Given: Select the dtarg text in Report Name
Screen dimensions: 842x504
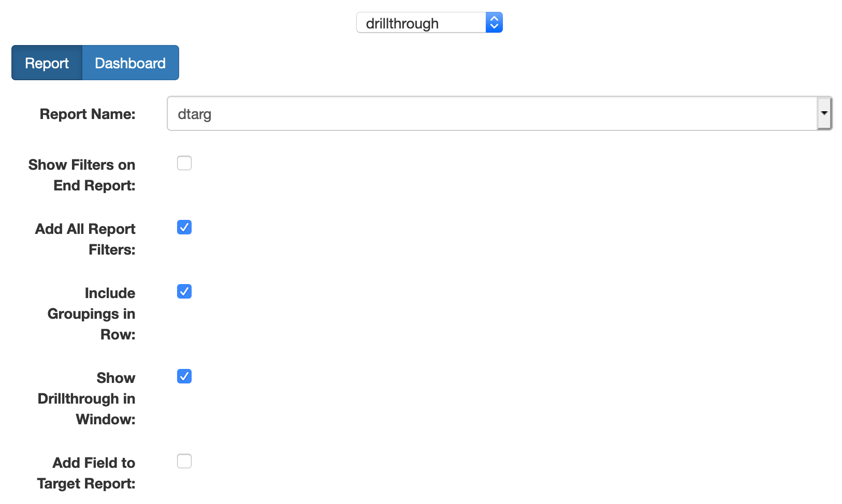Looking at the screenshot, I should (195, 114).
